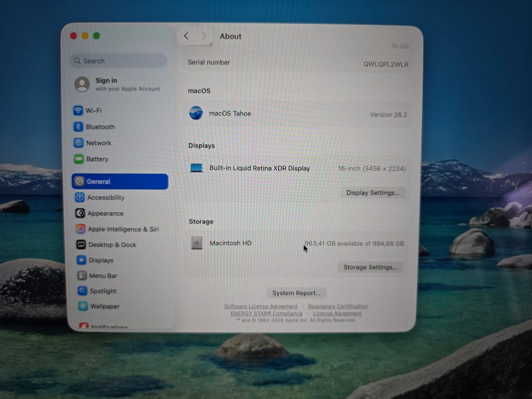Viewport: 532px width, 399px height.
Task: Click the Desktop & Dock icon
Action: tap(81, 244)
